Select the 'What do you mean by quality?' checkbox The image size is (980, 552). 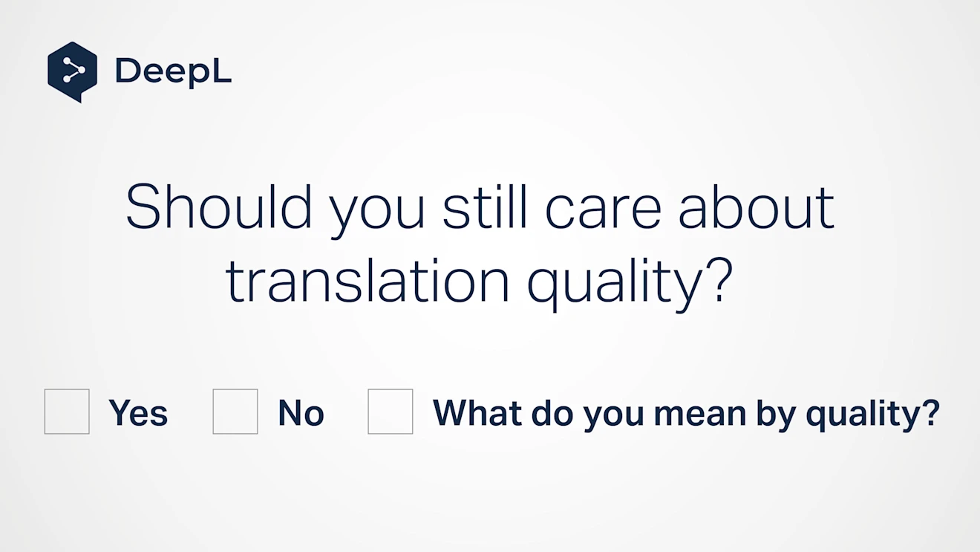tap(391, 412)
